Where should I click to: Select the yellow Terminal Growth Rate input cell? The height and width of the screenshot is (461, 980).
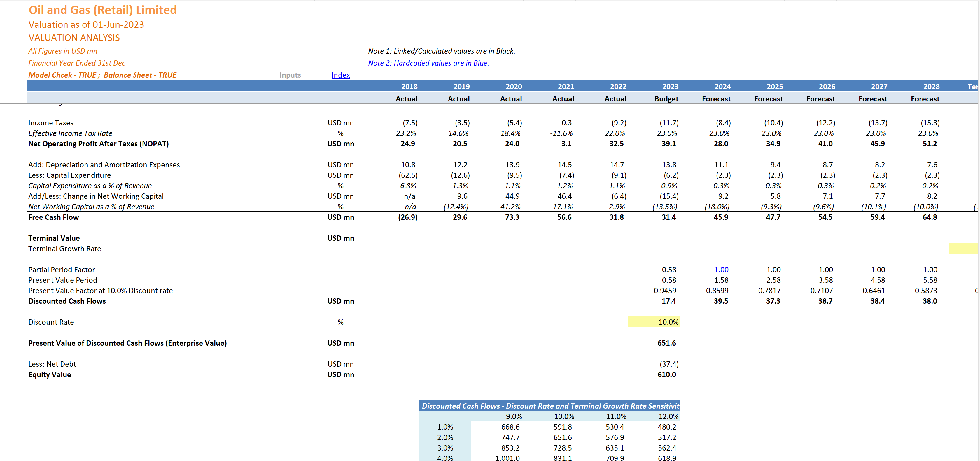click(964, 249)
